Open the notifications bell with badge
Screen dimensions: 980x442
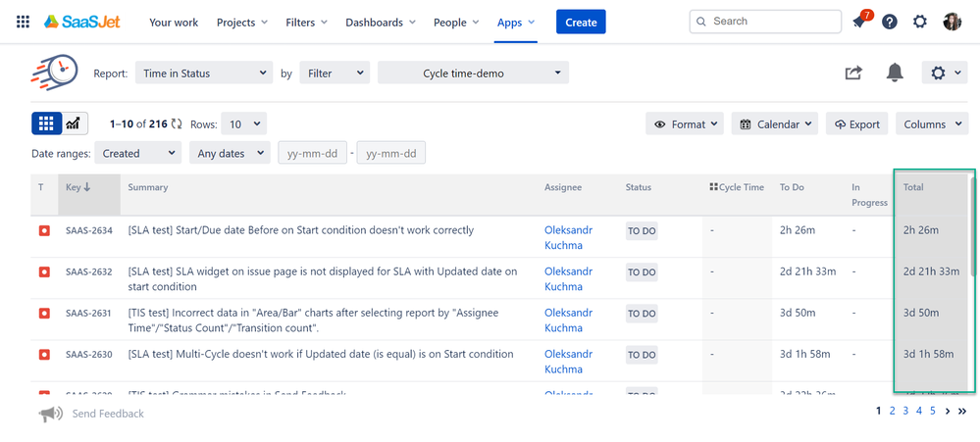pos(859,23)
